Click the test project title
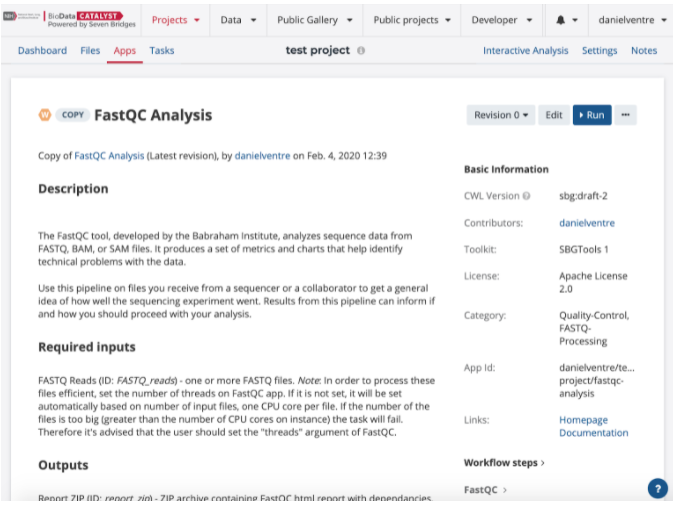This screenshot has height=506, width=678. pyautogui.click(x=317, y=51)
